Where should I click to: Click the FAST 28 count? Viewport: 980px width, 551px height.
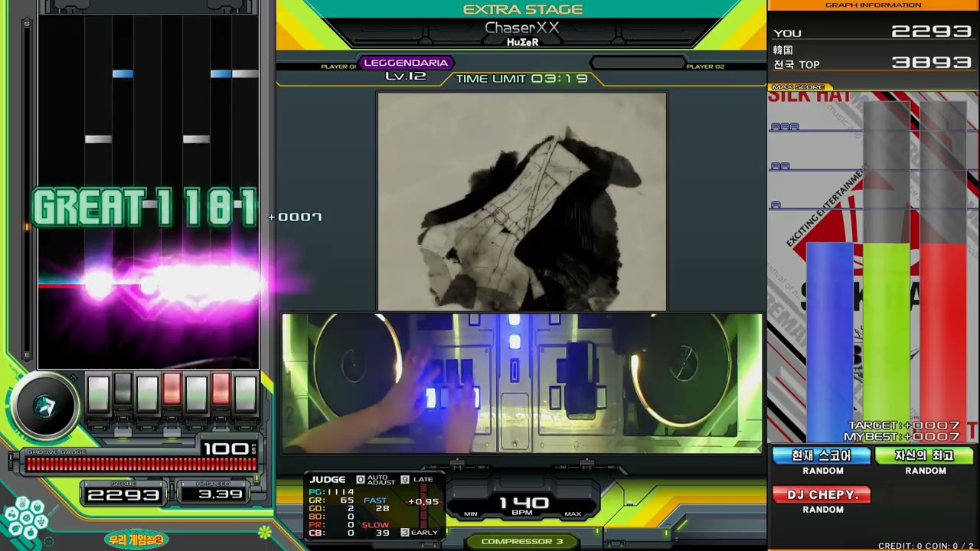click(376, 504)
